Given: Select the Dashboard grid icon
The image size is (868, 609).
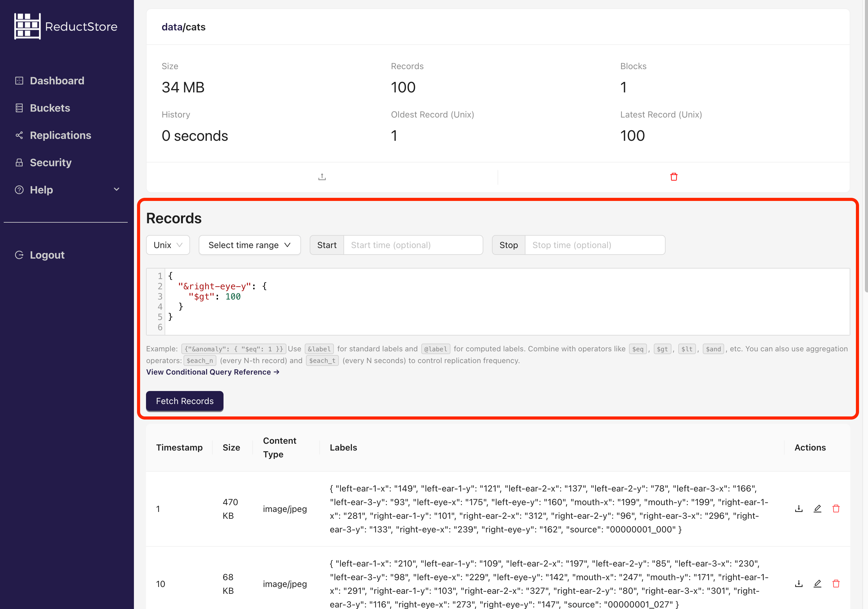Looking at the screenshot, I should [19, 80].
